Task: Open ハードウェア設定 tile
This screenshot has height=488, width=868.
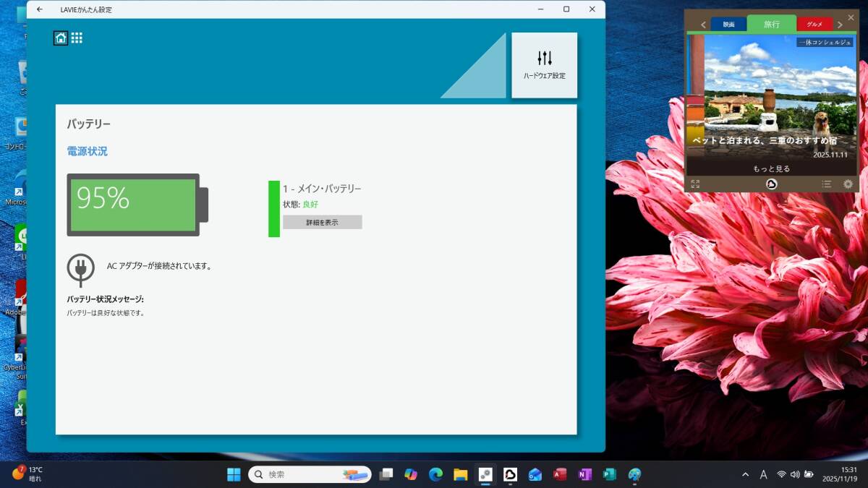Action: pos(544,65)
